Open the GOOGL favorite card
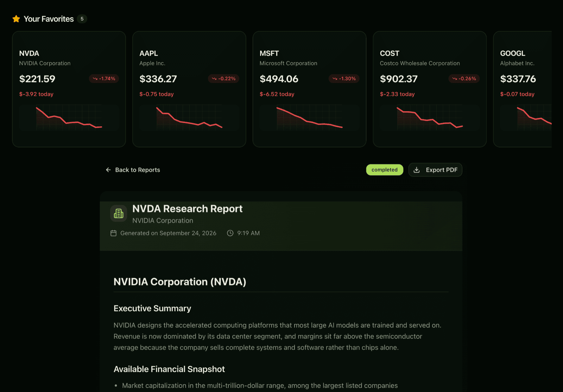This screenshot has width=563, height=392. pos(523,89)
